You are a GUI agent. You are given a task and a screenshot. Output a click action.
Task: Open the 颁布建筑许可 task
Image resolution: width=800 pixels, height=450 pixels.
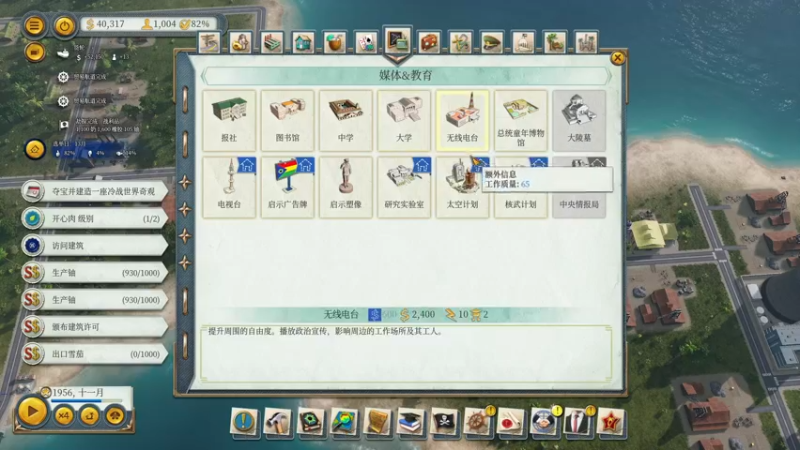95,327
